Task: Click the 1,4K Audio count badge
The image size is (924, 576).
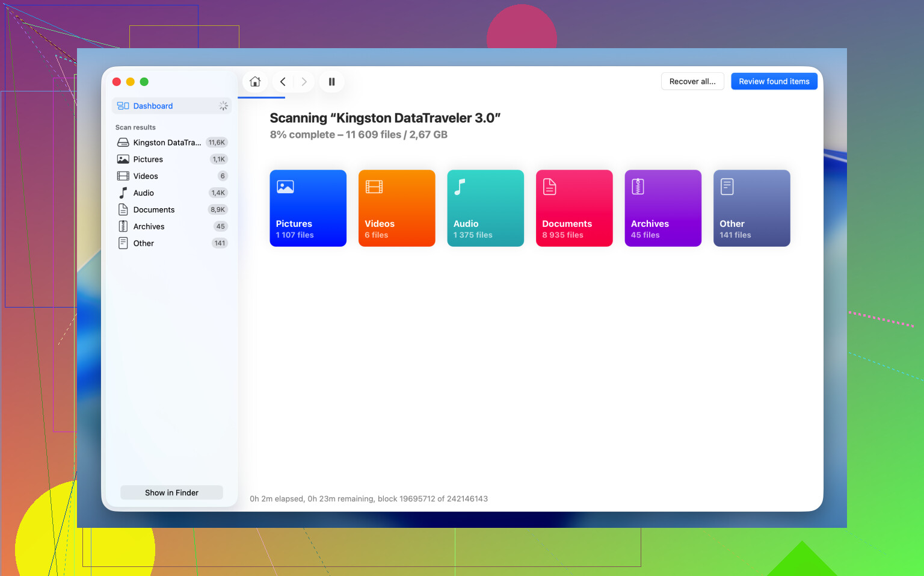Action: tap(218, 193)
